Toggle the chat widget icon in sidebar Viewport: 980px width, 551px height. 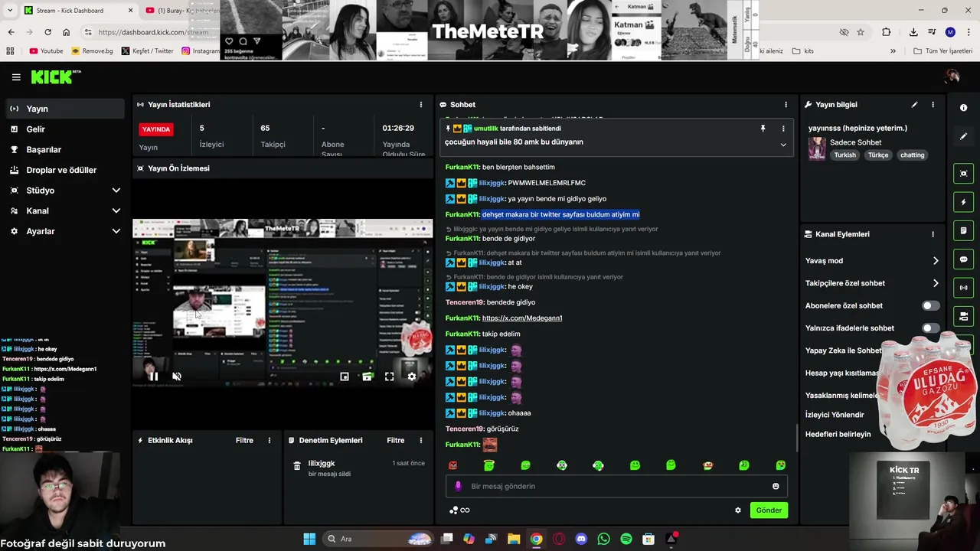tap(964, 259)
